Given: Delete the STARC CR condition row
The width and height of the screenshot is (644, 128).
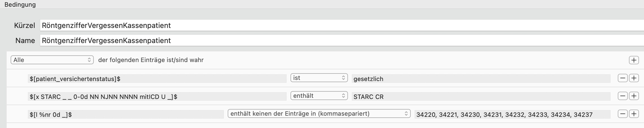Looking at the screenshot, I should point(623,96).
